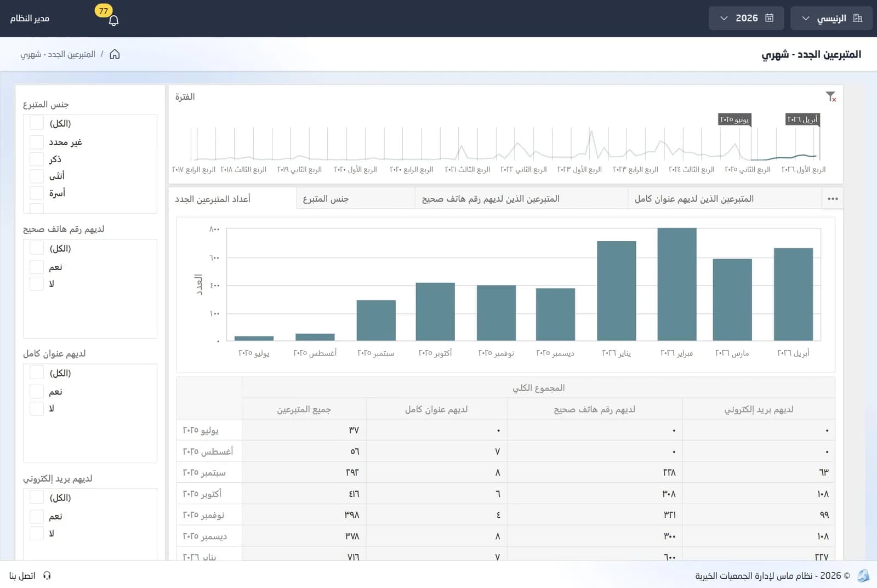Viewport: 877px width, 588px height.
Task: Open the three-dots more tabs menu
Action: point(833,199)
